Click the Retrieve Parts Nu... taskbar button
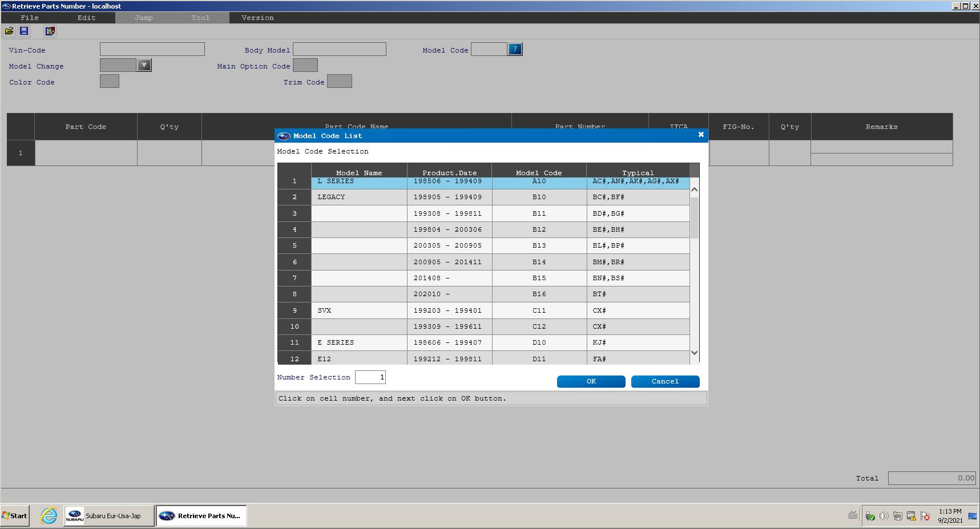Viewport: 980px width, 529px height. (x=201, y=515)
